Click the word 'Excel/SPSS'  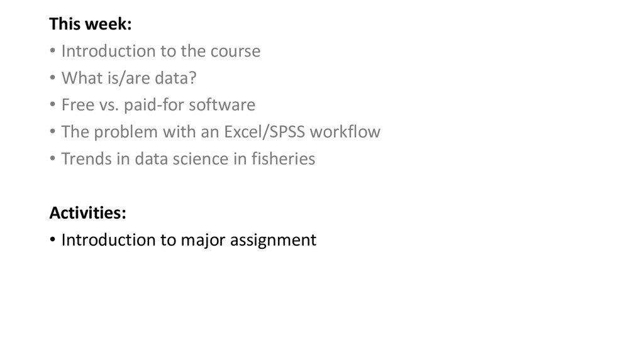pos(264,132)
